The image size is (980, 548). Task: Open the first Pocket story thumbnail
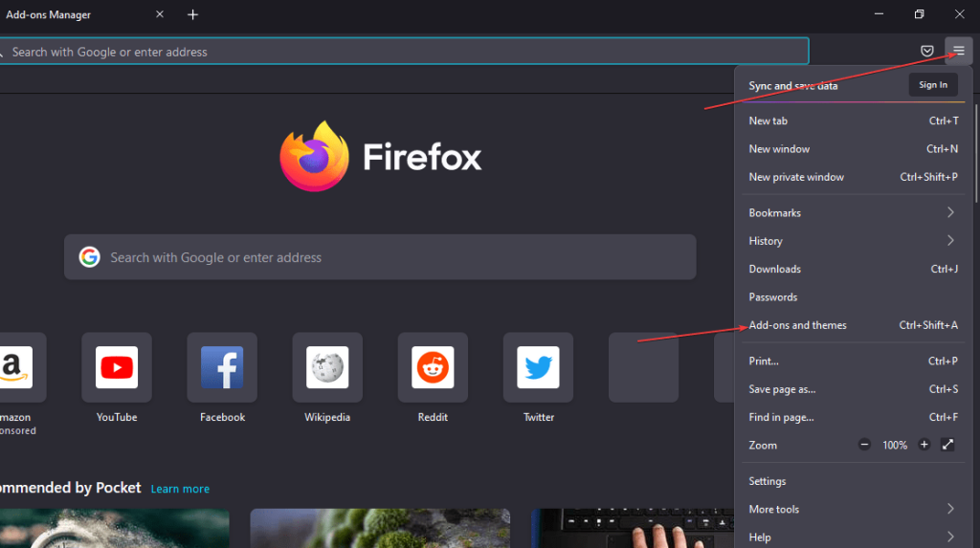point(115,528)
